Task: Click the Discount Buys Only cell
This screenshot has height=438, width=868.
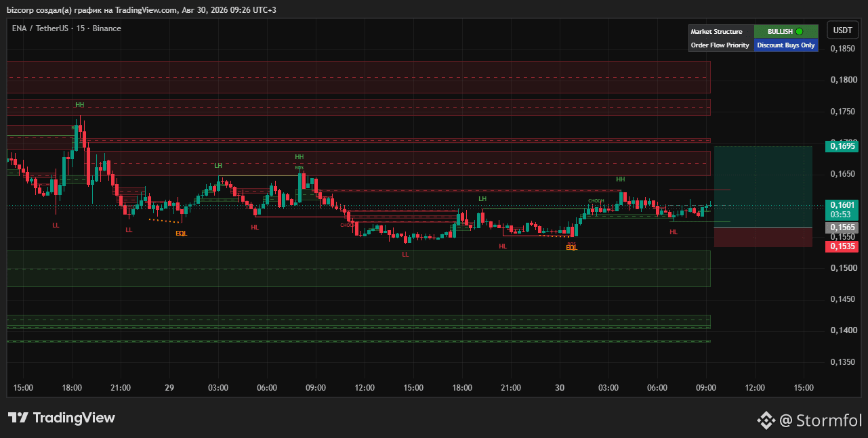Action: tap(786, 45)
